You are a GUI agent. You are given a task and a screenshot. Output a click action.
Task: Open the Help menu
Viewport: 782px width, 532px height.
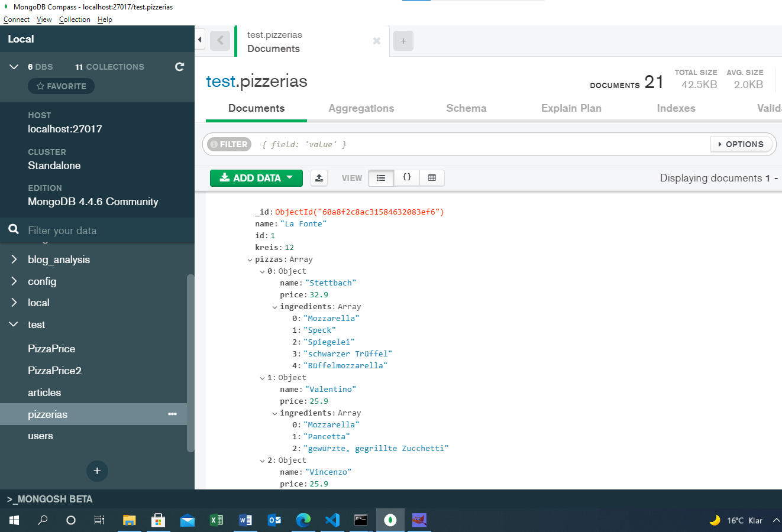click(105, 20)
